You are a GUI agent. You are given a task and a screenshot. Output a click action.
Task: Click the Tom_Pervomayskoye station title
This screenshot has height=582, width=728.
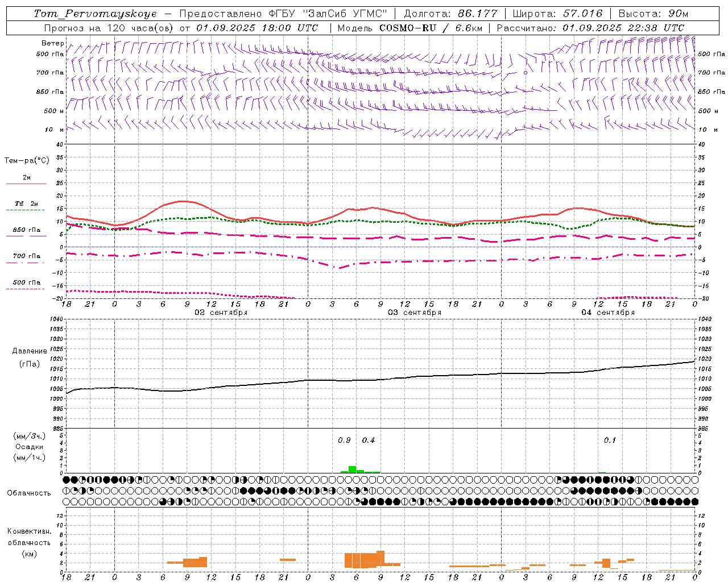[95, 14]
